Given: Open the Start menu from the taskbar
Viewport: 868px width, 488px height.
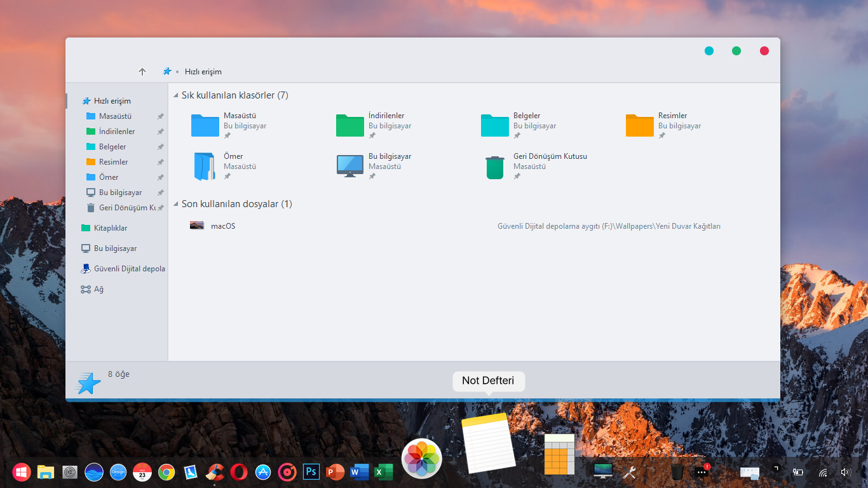Looking at the screenshot, I should pos(22,472).
